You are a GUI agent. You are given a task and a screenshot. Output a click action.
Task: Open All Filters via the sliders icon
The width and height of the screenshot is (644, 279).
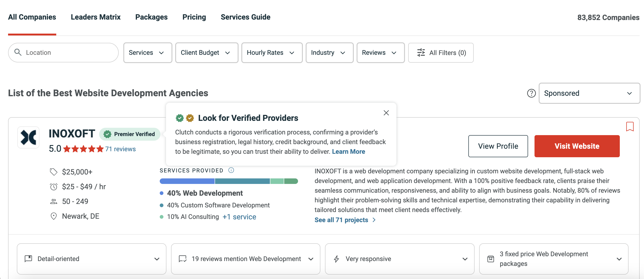coord(421,52)
